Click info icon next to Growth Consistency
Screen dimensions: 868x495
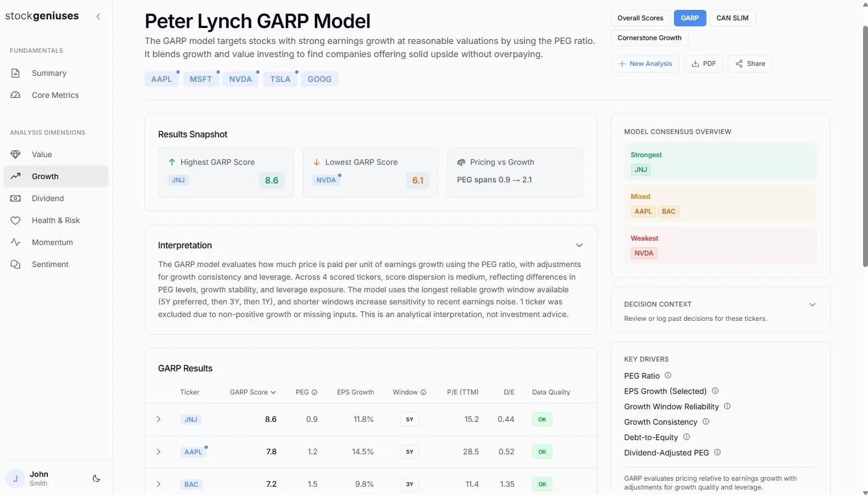(706, 421)
